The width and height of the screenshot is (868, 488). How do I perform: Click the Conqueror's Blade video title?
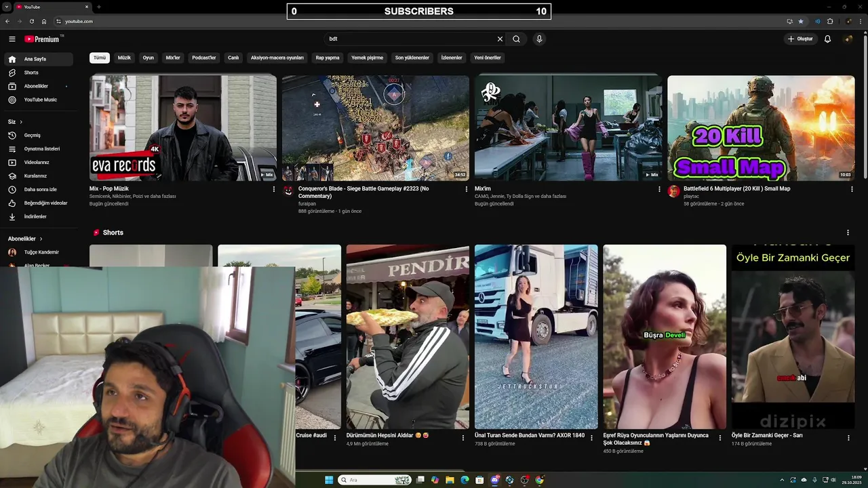click(x=363, y=192)
